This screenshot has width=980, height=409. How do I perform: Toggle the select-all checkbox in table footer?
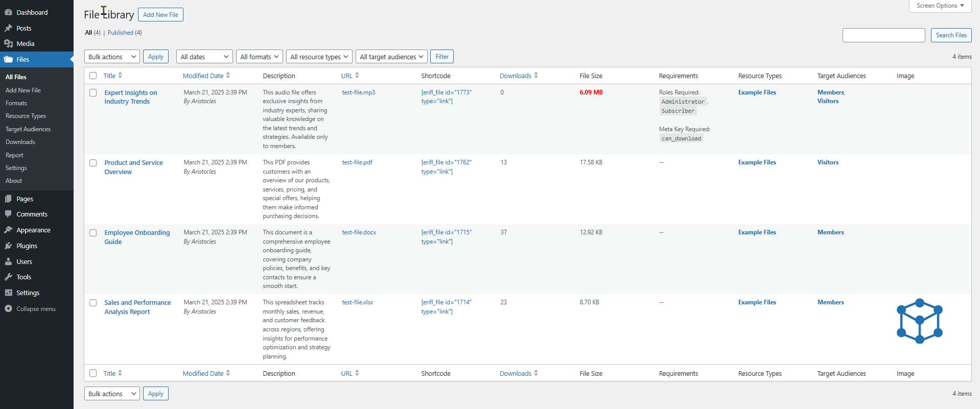(93, 373)
